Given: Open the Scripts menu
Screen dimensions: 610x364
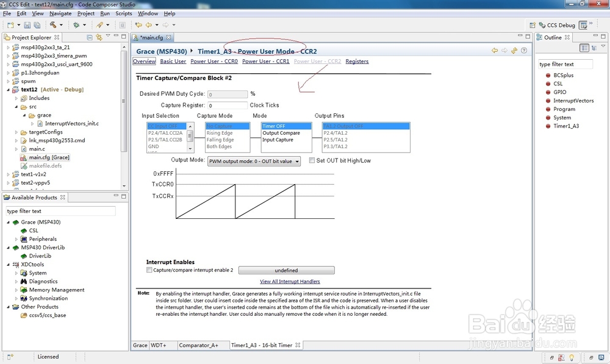Looking at the screenshot, I should (124, 13).
